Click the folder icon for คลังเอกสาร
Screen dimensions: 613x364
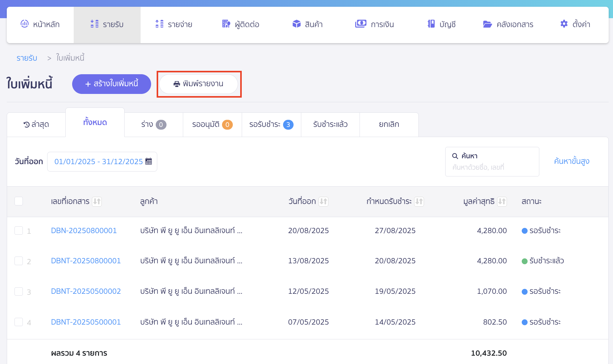click(x=487, y=24)
